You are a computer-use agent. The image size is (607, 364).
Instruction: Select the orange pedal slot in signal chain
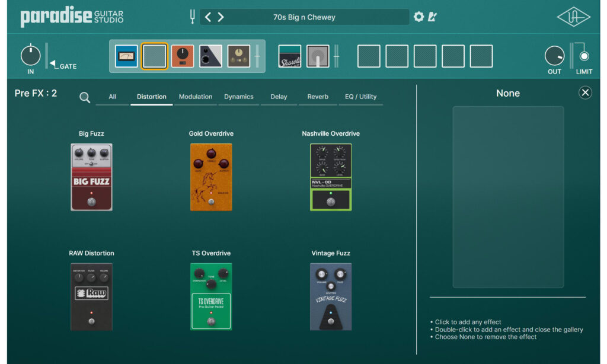183,56
